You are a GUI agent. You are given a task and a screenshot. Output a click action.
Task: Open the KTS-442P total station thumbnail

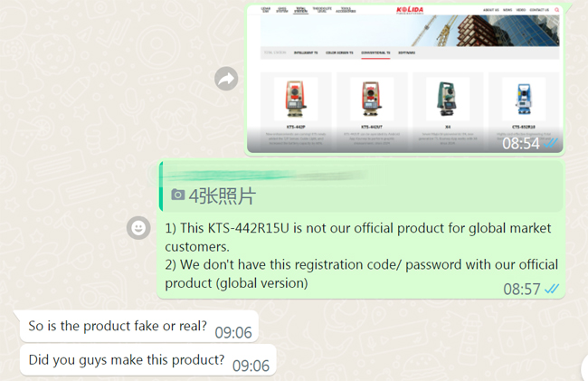tap(296, 99)
